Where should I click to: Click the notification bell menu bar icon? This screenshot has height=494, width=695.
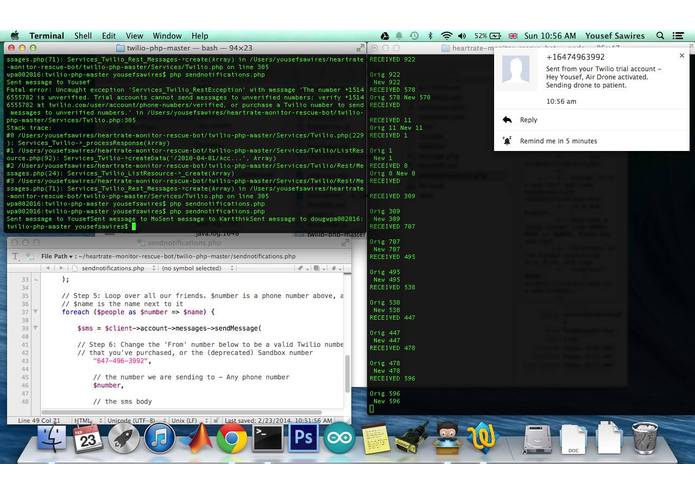399,36
